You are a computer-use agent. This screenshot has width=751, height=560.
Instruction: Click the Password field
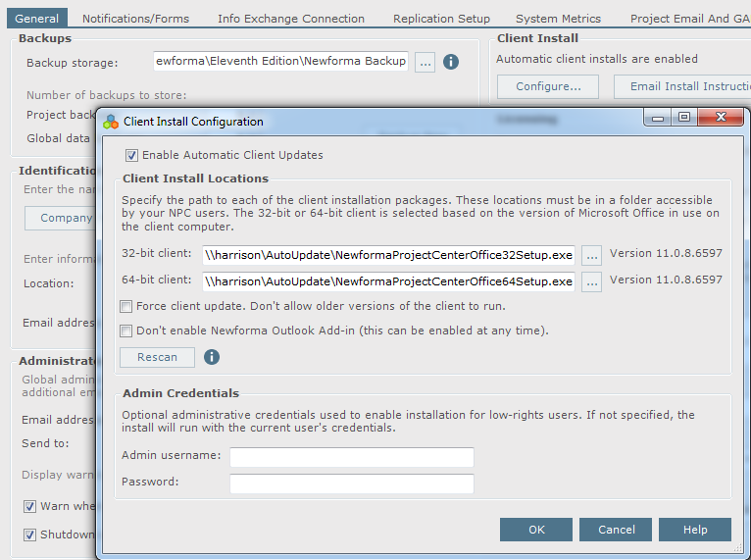point(352,484)
